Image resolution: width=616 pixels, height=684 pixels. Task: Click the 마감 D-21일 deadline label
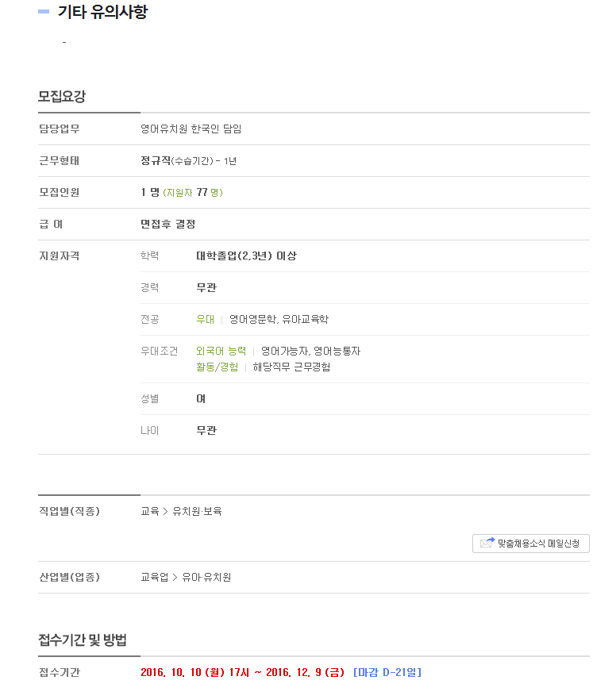pos(387,672)
